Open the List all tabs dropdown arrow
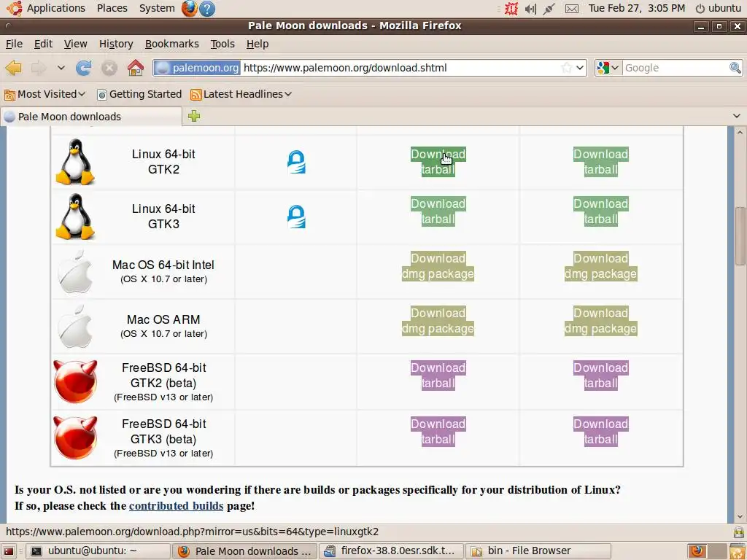Viewport: 747px width, 560px height. (737, 116)
